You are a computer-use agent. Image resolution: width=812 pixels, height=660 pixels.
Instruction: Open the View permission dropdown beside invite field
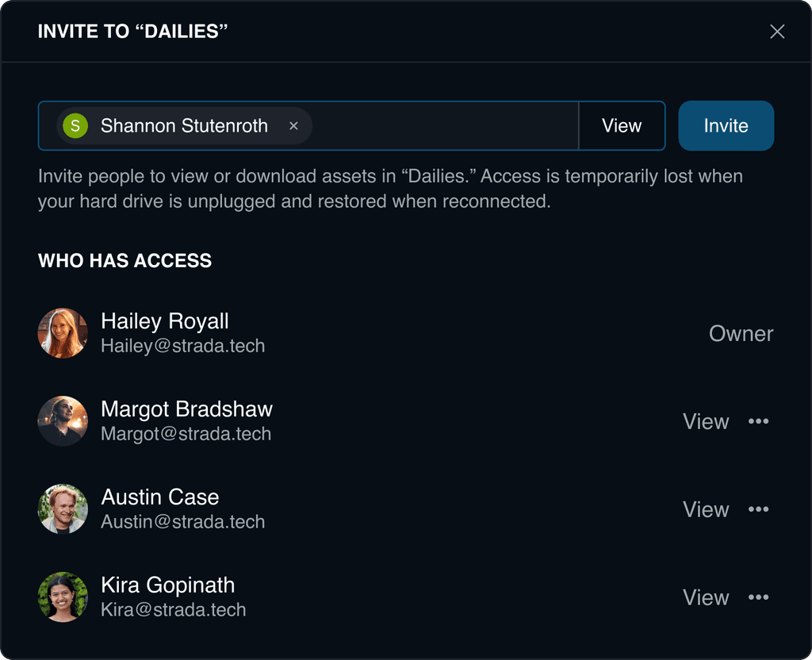(x=622, y=126)
